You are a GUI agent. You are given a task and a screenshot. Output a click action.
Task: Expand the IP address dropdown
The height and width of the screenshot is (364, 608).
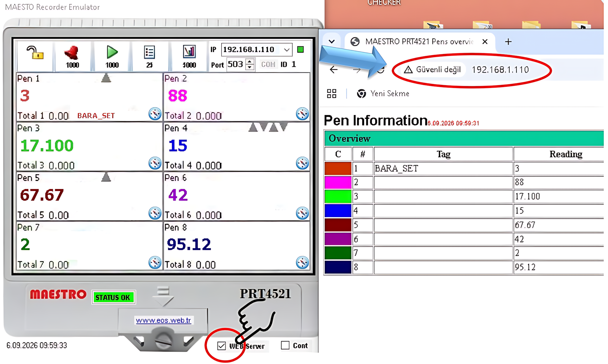point(287,50)
